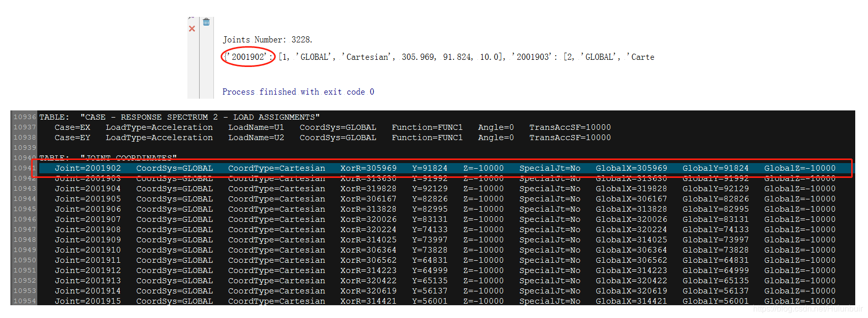The image size is (868, 318).
Task: Click the Case=EY entry
Action: tap(73, 138)
